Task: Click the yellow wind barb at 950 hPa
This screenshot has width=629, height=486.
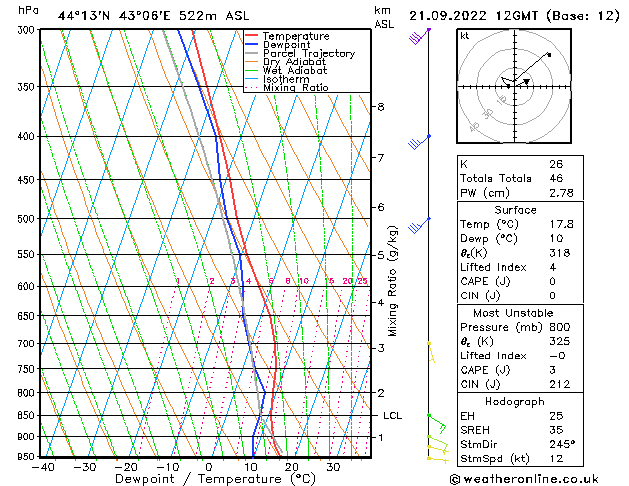Action: [x=438, y=460]
